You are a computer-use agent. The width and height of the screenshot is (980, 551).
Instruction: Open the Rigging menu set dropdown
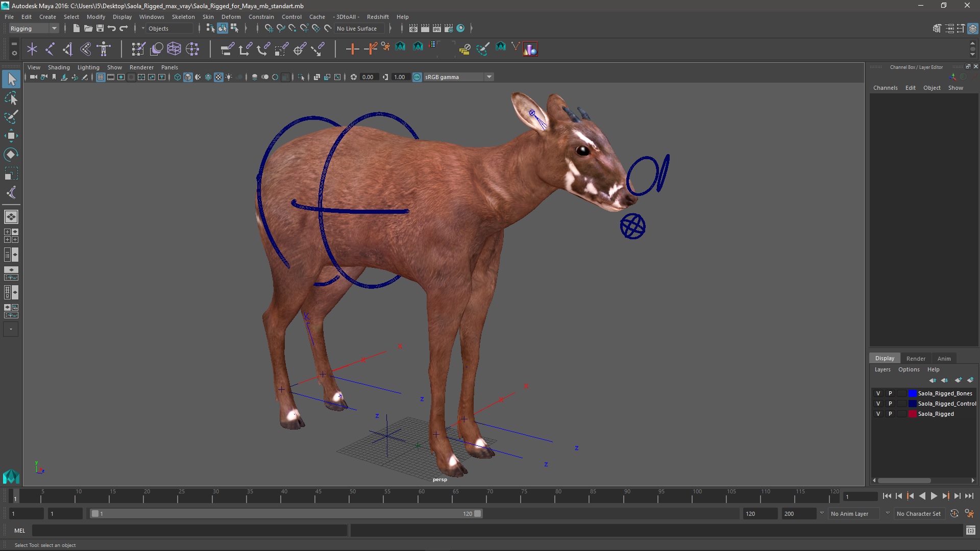pos(34,29)
